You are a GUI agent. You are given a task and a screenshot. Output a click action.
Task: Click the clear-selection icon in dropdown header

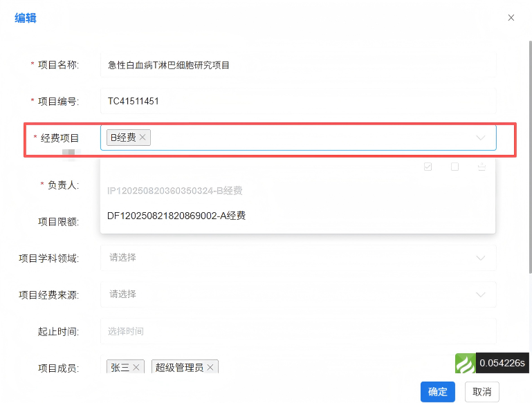481,167
